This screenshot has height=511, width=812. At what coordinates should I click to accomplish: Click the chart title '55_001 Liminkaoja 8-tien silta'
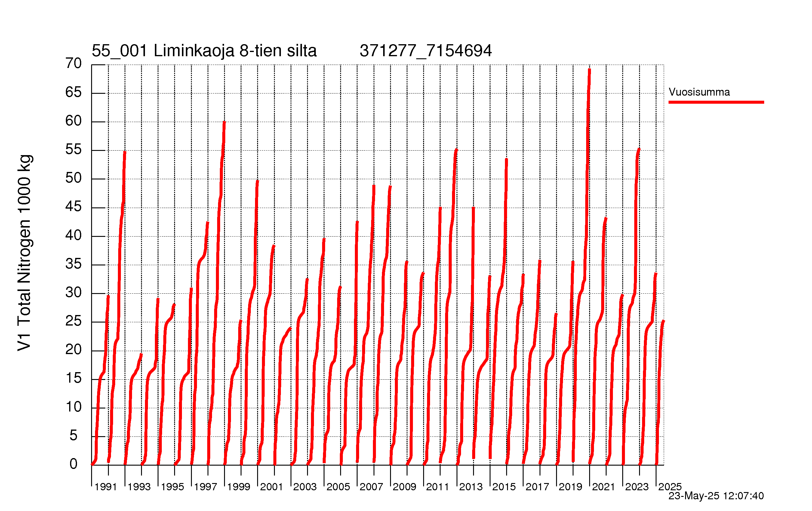click(204, 51)
